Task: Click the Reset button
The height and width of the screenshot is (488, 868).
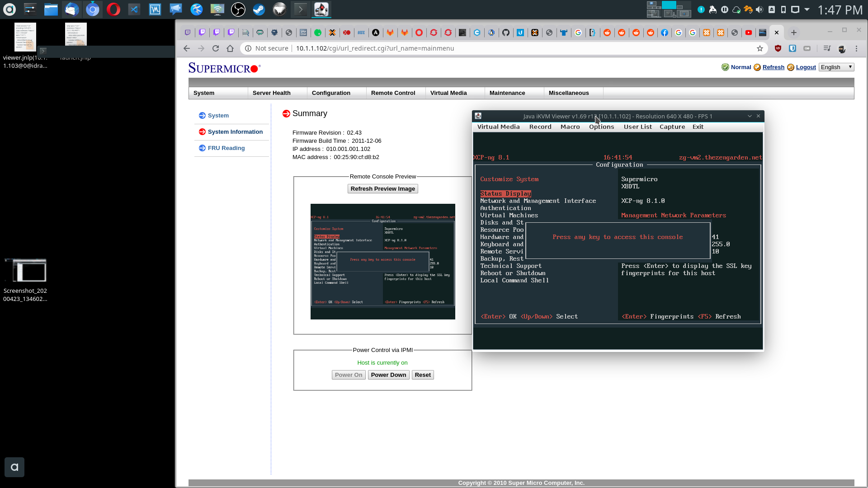Action: tap(423, 375)
